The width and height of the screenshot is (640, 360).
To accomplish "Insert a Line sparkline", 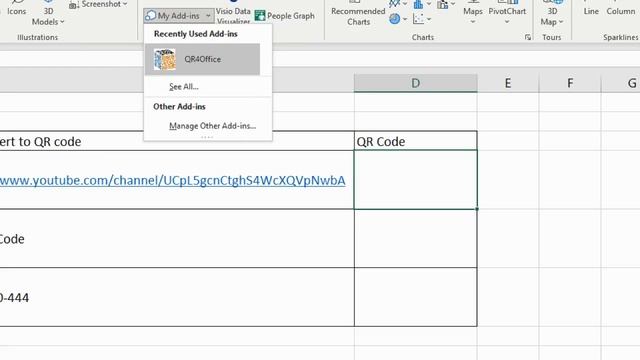I will click(x=591, y=10).
